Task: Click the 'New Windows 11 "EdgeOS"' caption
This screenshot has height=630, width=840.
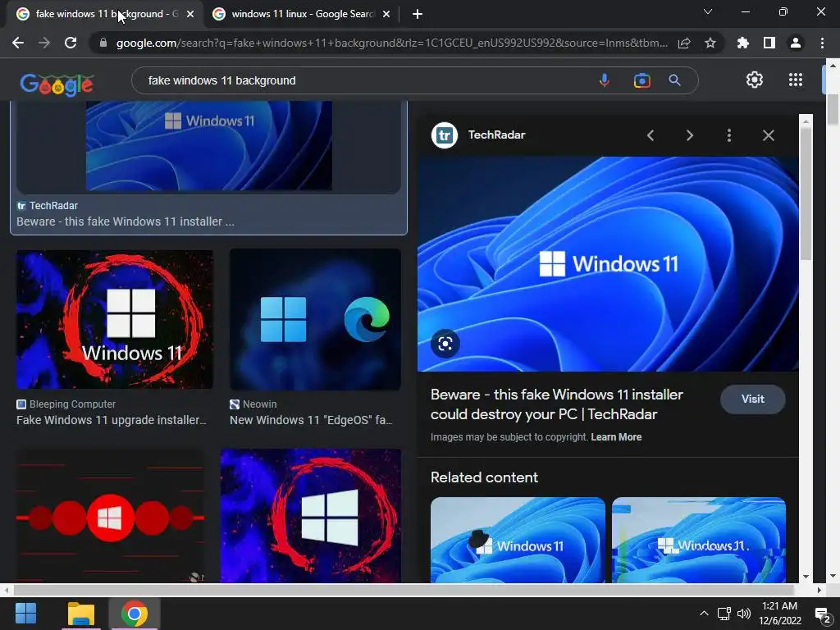Action: (x=311, y=420)
